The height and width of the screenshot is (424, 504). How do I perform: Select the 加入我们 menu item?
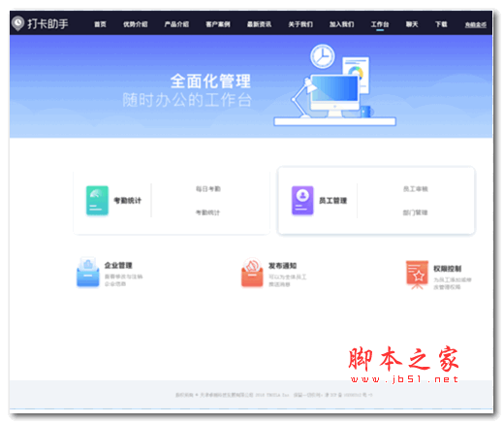tap(342, 24)
